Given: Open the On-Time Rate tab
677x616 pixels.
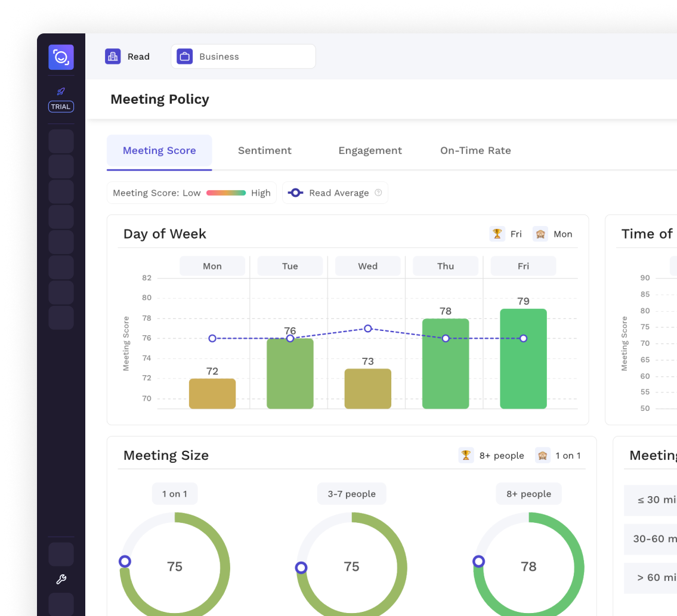Looking at the screenshot, I should click(x=475, y=150).
